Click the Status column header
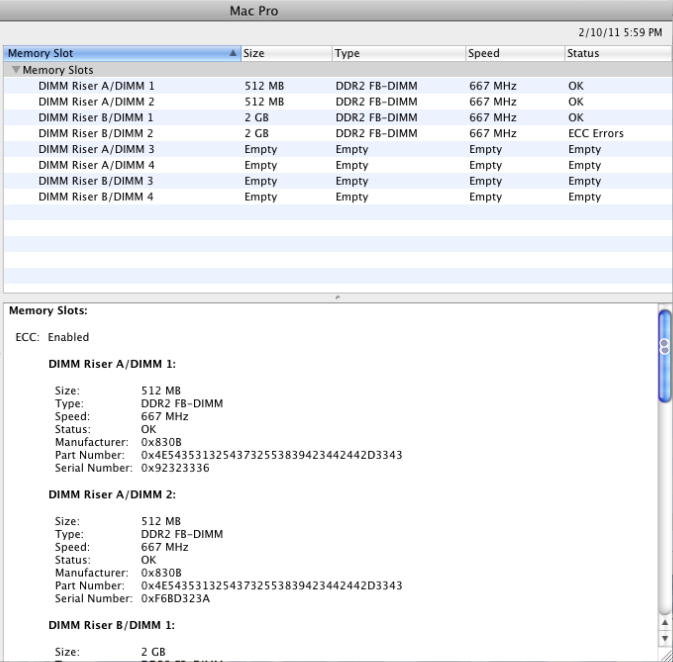 (x=618, y=53)
